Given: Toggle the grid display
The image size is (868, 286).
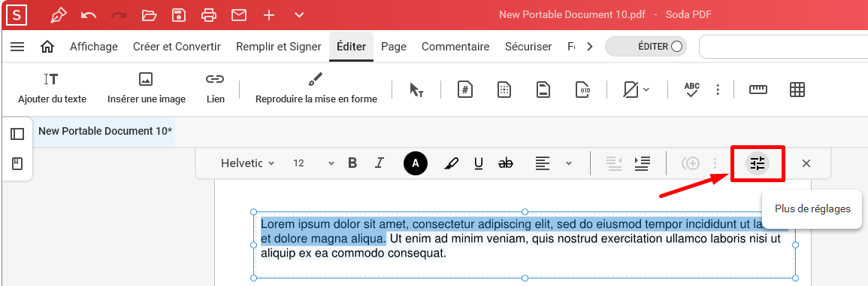Looking at the screenshot, I should pyautogui.click(x=797, y=90).
